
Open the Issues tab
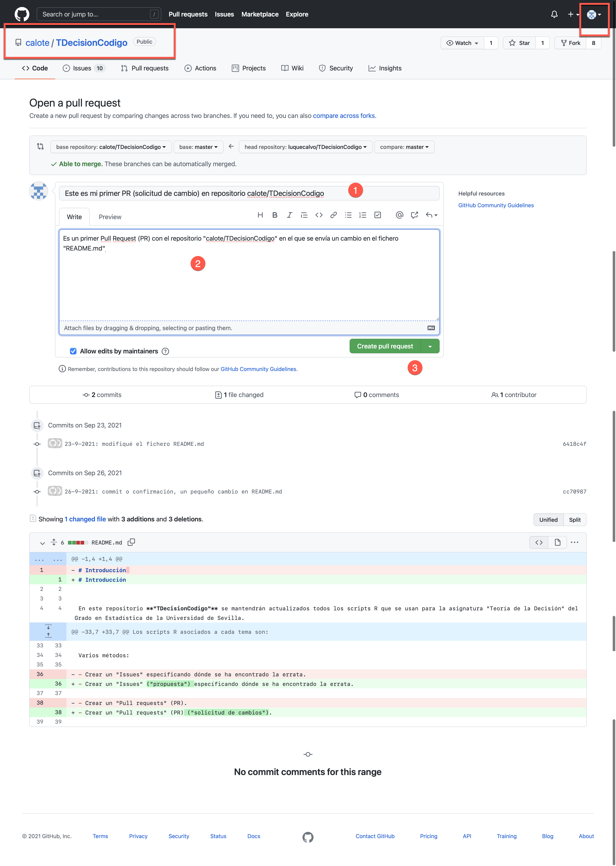83,68
